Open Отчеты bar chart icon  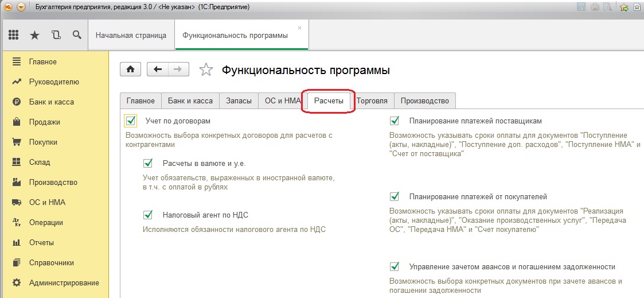[17, 242]
